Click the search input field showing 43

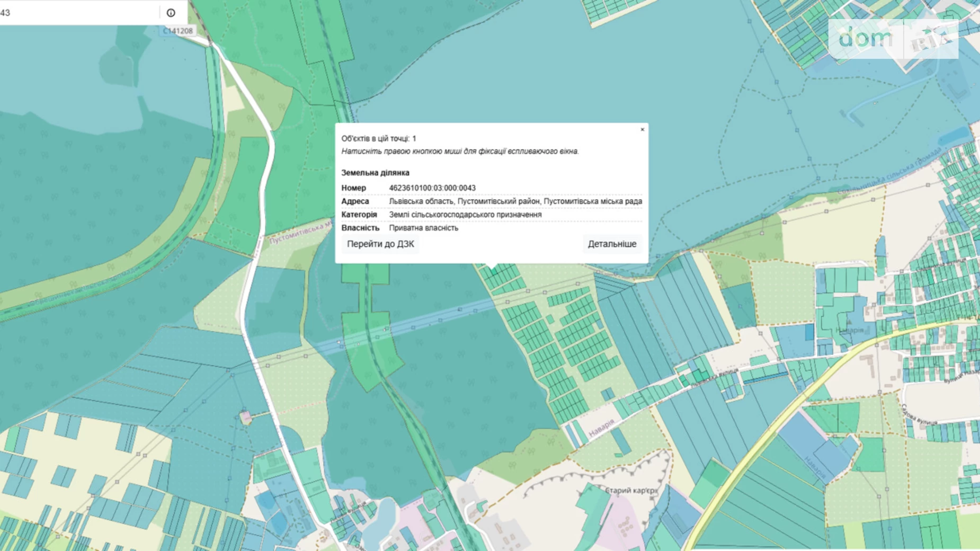pos(79,13)
